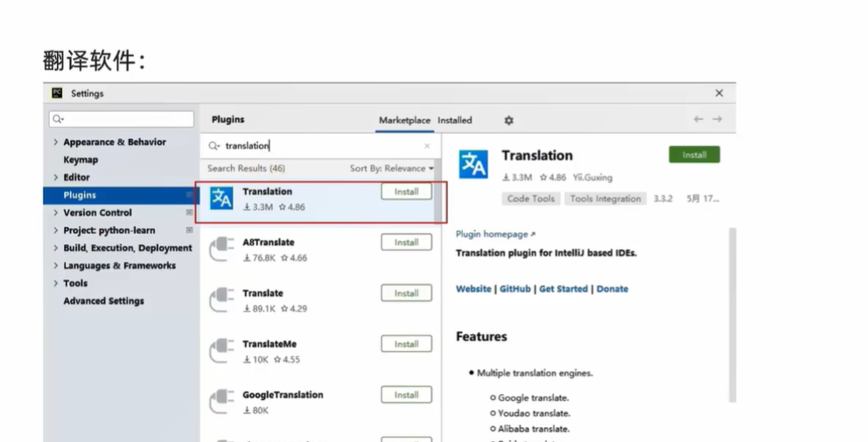Open the Website link
Image resolution: width=868 pixels, height=442 pixels.
[473, 289]
